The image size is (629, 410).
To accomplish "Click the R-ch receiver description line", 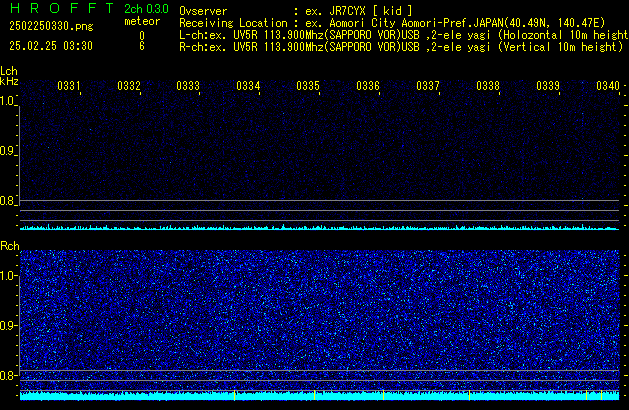I will coord(401,47).
